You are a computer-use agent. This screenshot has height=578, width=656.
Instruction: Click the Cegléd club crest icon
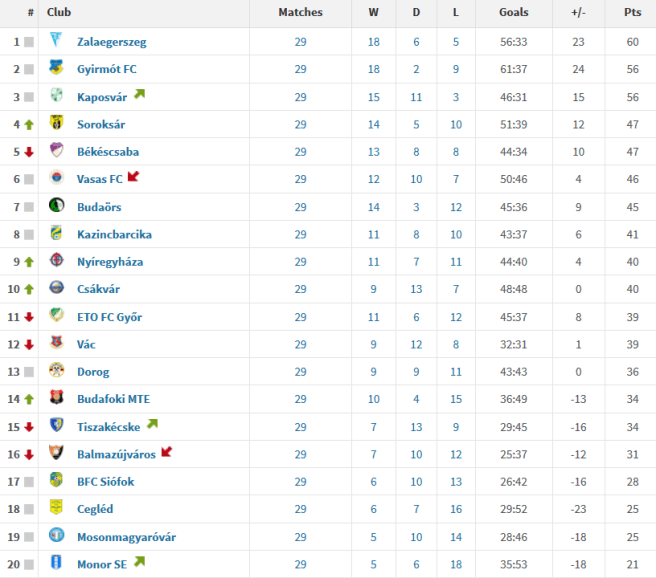[x=56, y=509]
